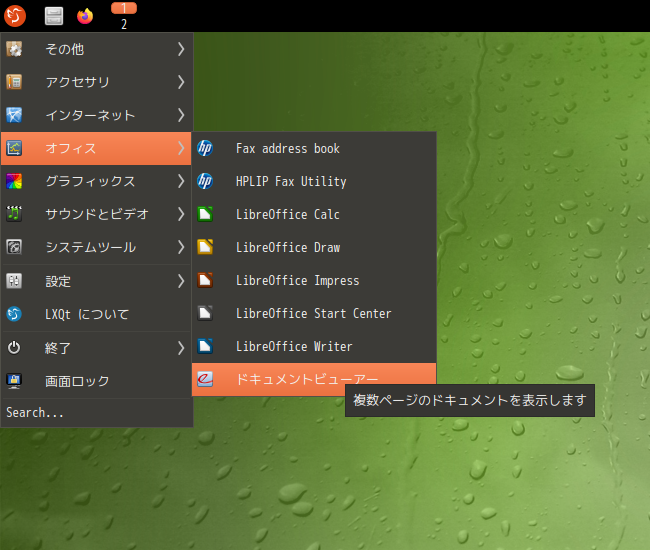The height and width of the screenshot is (550, 650).
Task: Click the LibreOffice Start Center icon
Action: pos(205,313)
